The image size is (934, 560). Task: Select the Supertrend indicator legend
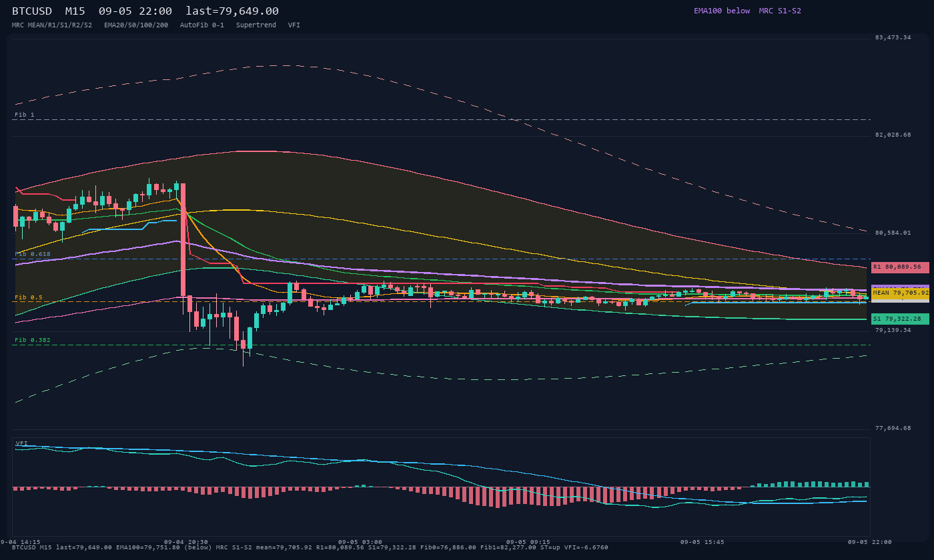pos(256,25)
